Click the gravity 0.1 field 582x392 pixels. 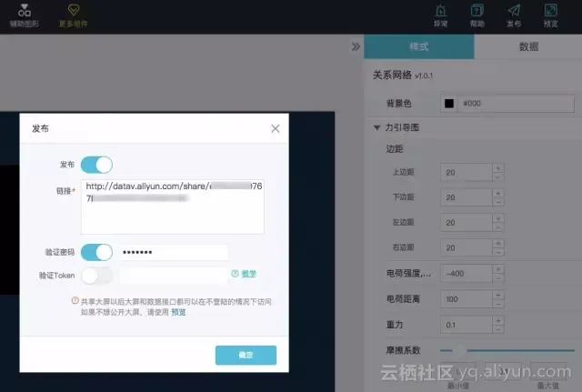pos(467,325)
